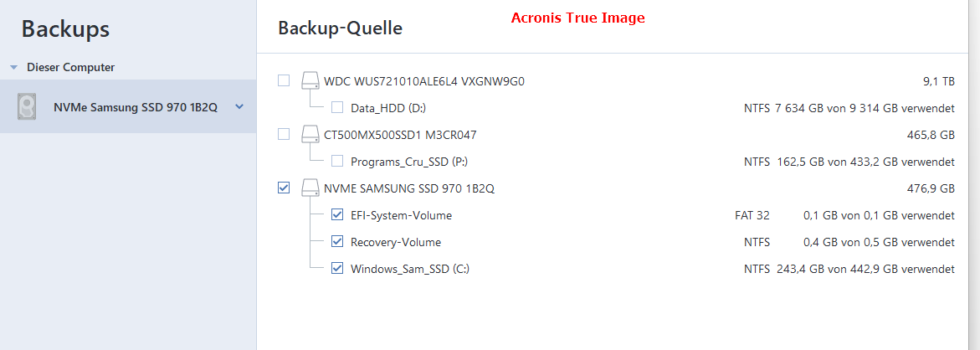Uncheck the NVME SAMSUNG SSD 970 disk checkbox
Screen dimensions: 980x350
(x=284, y=188)
